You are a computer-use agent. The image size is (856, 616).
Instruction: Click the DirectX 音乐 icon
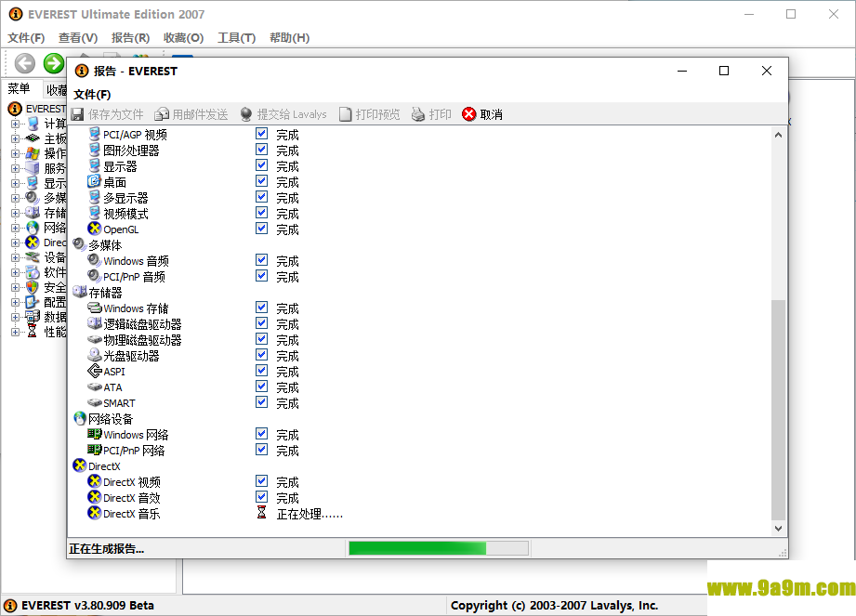click(95, 514)
